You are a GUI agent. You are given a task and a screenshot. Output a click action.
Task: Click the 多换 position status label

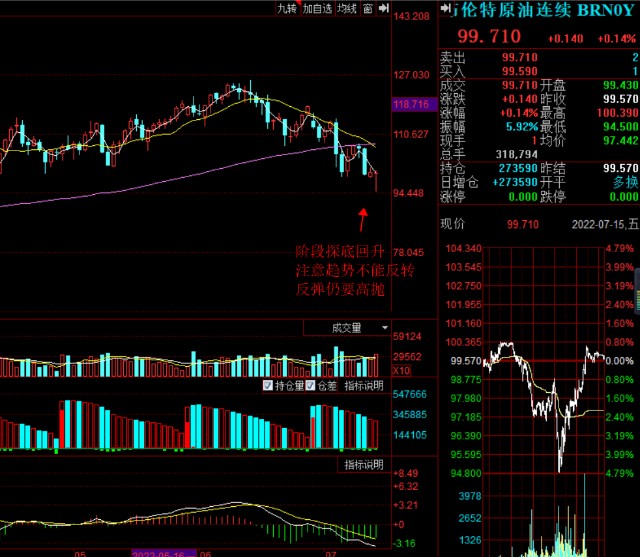tap(625, 183)
